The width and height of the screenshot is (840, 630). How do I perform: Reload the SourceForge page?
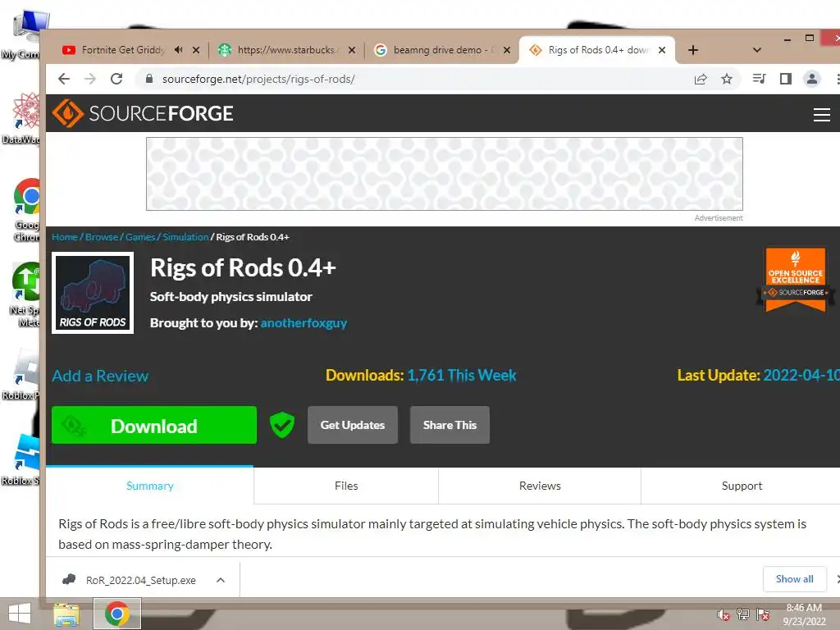click(116, 80)
